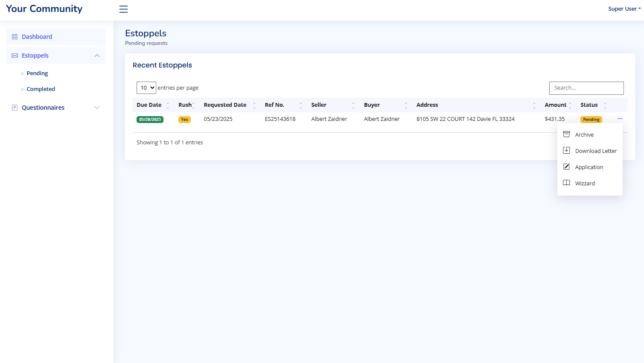Collapse the Estoppels sidebar section
The image size is (644, 363).
tap(97, 56)
